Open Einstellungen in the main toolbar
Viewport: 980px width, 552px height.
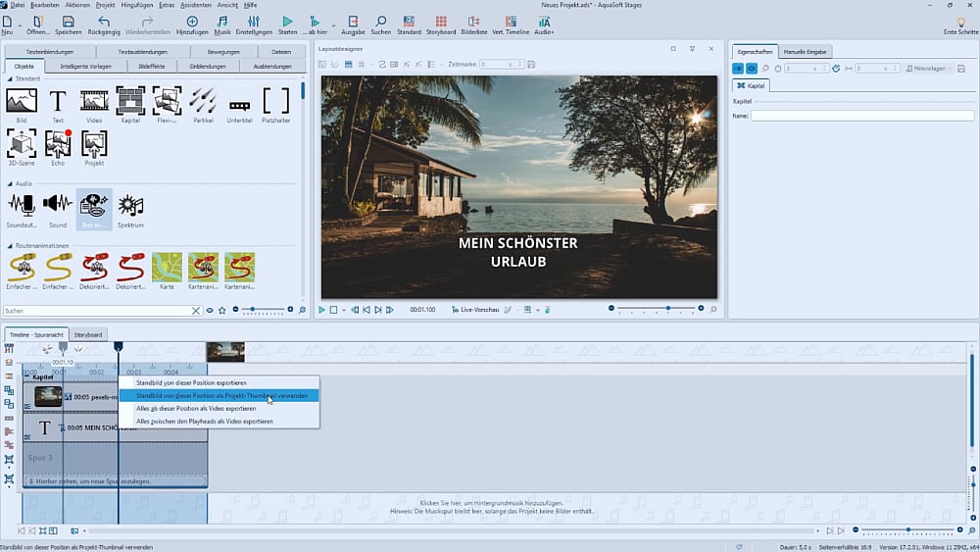pyautogui.click(x=254, y=25)
